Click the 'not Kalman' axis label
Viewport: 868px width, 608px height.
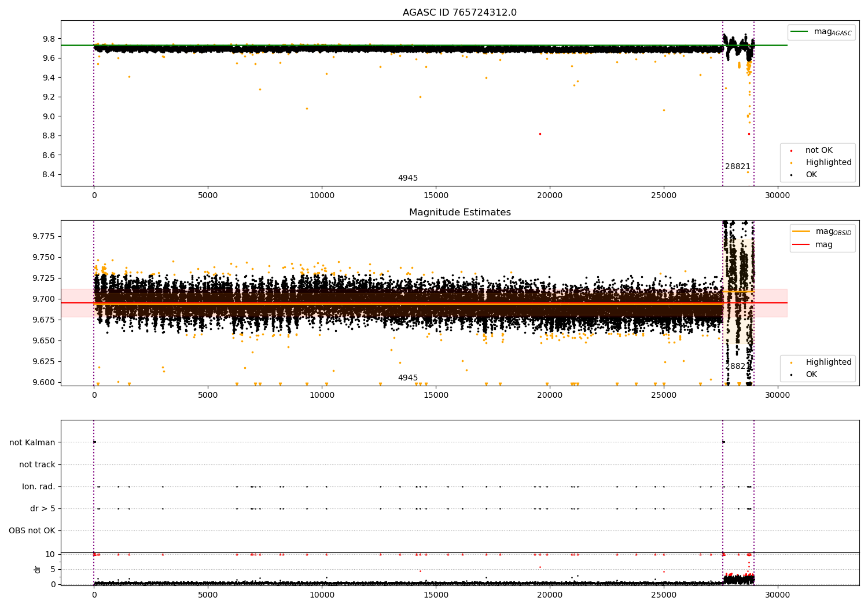pyautogui.click(x=32, y=443)
